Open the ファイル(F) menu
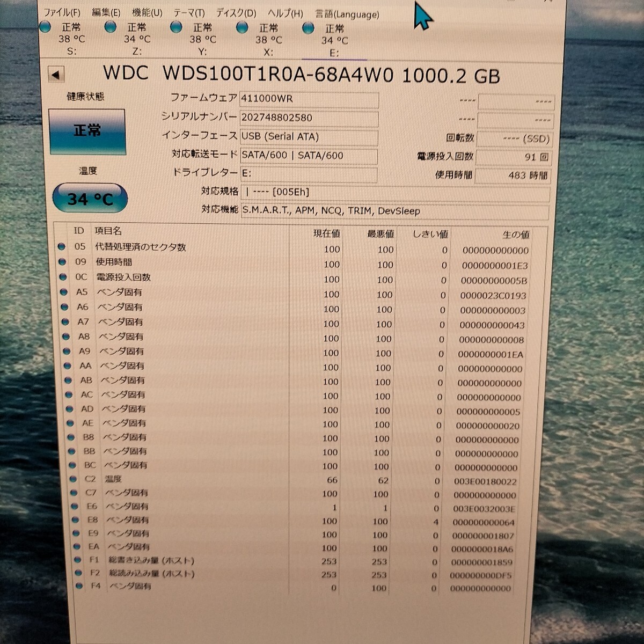Viewport: 644px width, 644px height. [x=62, y=12]
